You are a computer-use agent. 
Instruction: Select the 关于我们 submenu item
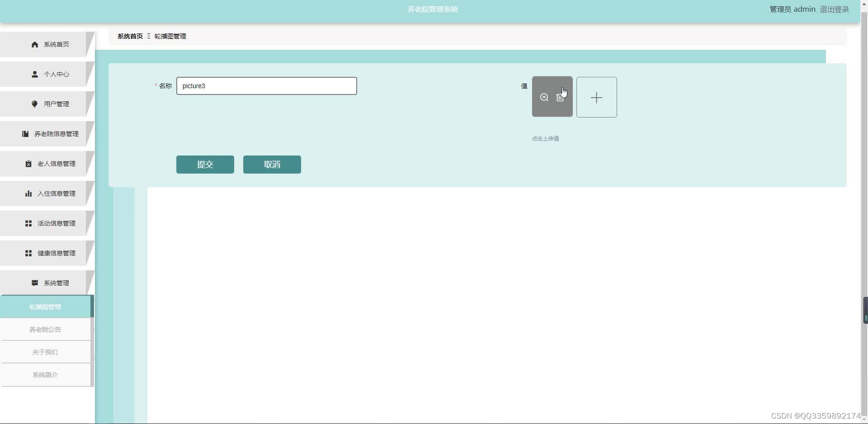coord(46,352)
